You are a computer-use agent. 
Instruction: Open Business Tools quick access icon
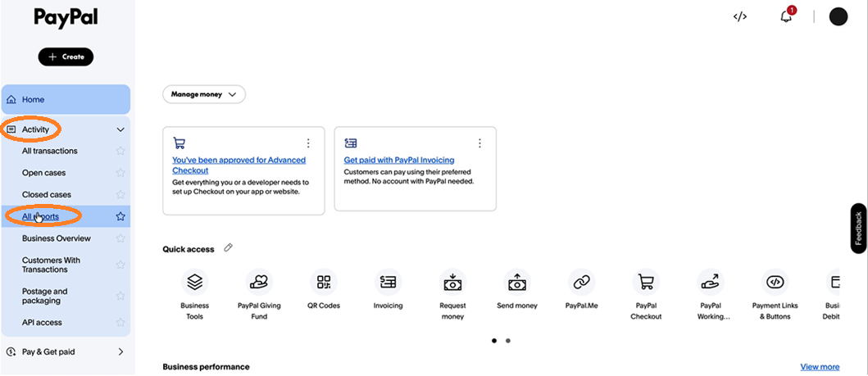(195, 282)
